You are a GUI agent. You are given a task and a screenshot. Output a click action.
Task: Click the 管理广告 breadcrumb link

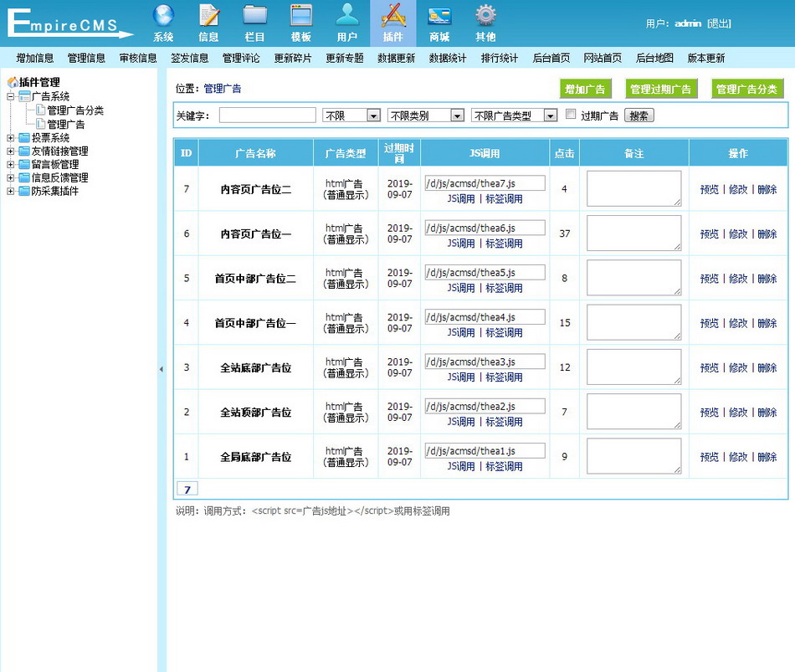pyautogui.click(x=223, y=89)
